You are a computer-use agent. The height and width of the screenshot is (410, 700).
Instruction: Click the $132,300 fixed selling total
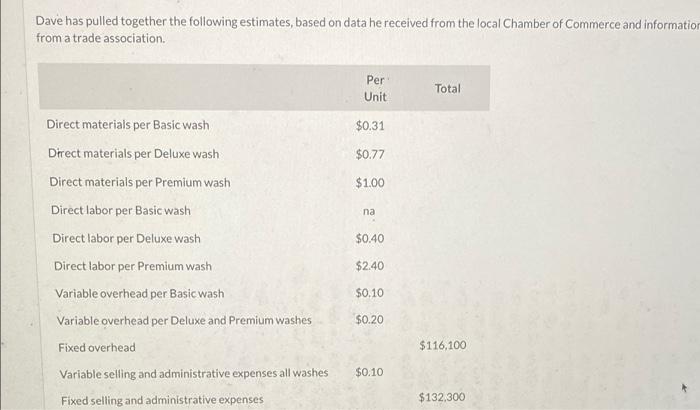coord(442,397)
